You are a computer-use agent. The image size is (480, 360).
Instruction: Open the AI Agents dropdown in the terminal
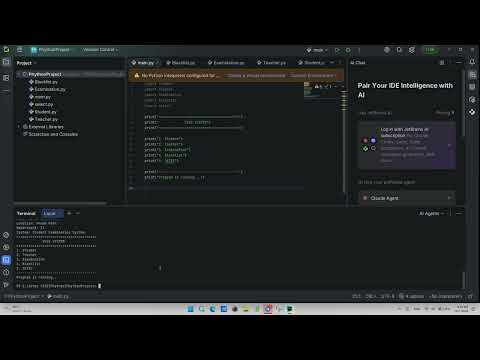tap(432, 213)
